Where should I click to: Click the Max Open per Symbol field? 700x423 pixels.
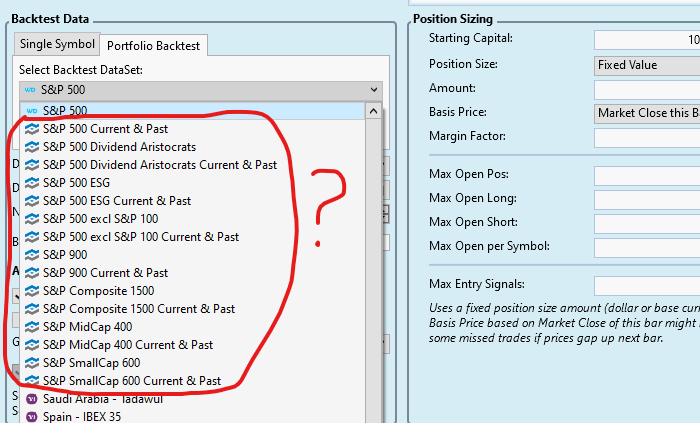coord(647,248)
